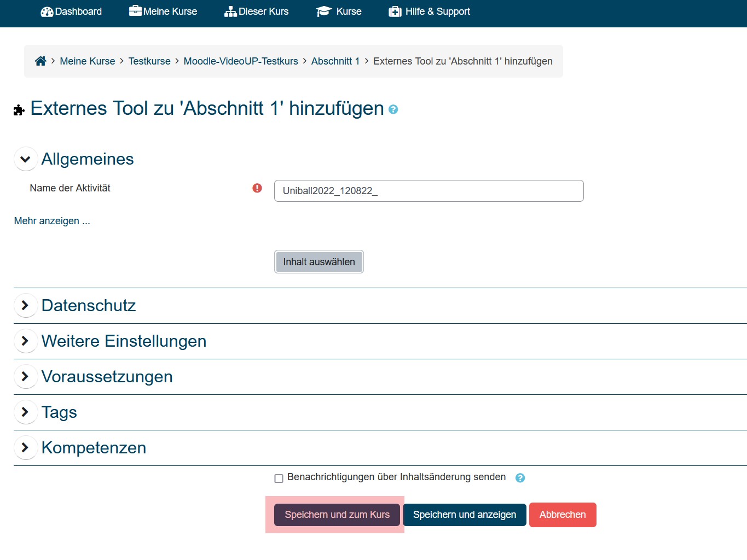Click the Dashboard gauge icon
Viewport: 747px width, 560px height.
click(x=47, y=11)
